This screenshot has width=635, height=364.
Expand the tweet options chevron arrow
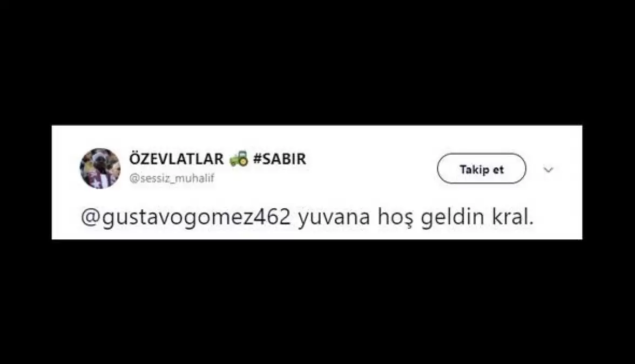tap(549, 169)
